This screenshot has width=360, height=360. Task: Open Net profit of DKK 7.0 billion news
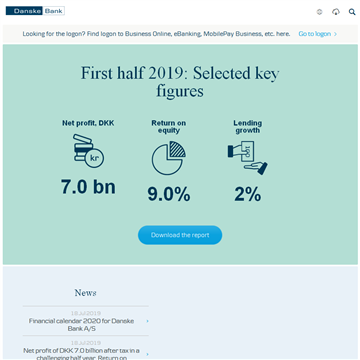(82, 354)
